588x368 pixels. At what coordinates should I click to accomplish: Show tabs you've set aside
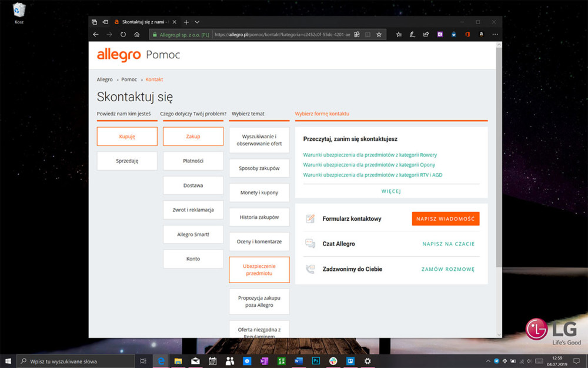[94, 22]
